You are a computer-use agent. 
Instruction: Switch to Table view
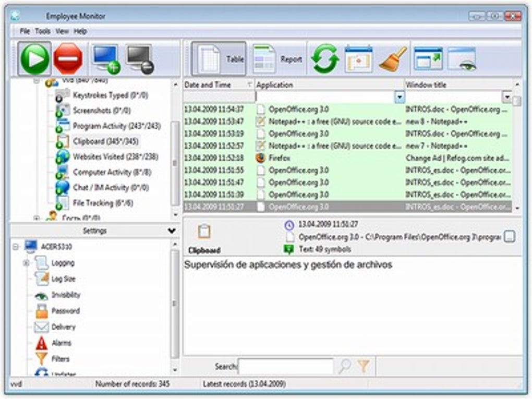[x=219, y=59]
